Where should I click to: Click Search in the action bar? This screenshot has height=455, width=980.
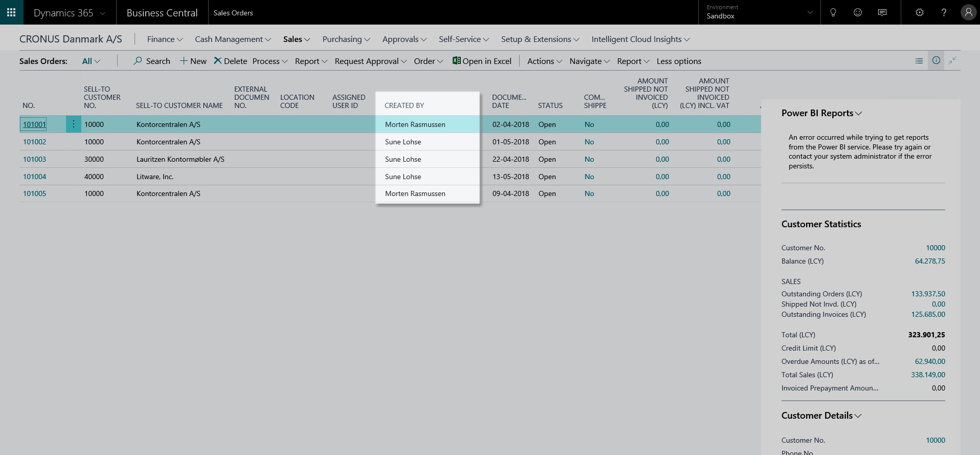click(x=152, y=61)
